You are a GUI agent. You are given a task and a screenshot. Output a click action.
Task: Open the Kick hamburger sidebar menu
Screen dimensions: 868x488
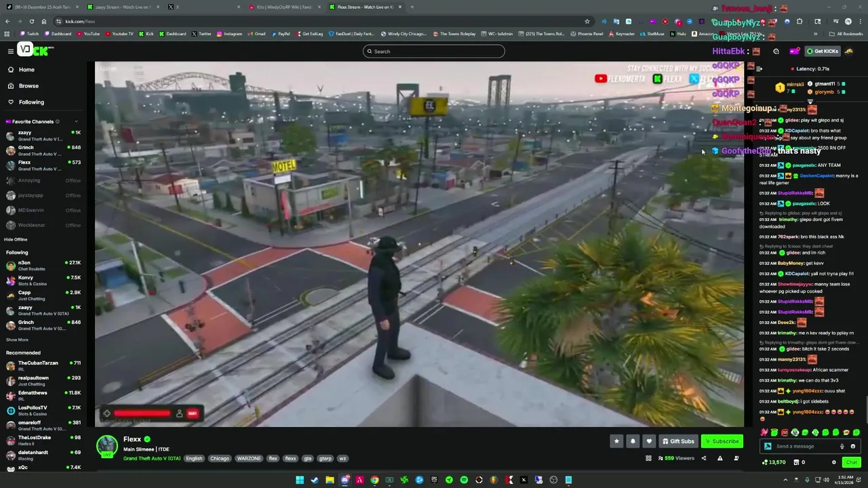pyautogui.click(x=10, y=51)
